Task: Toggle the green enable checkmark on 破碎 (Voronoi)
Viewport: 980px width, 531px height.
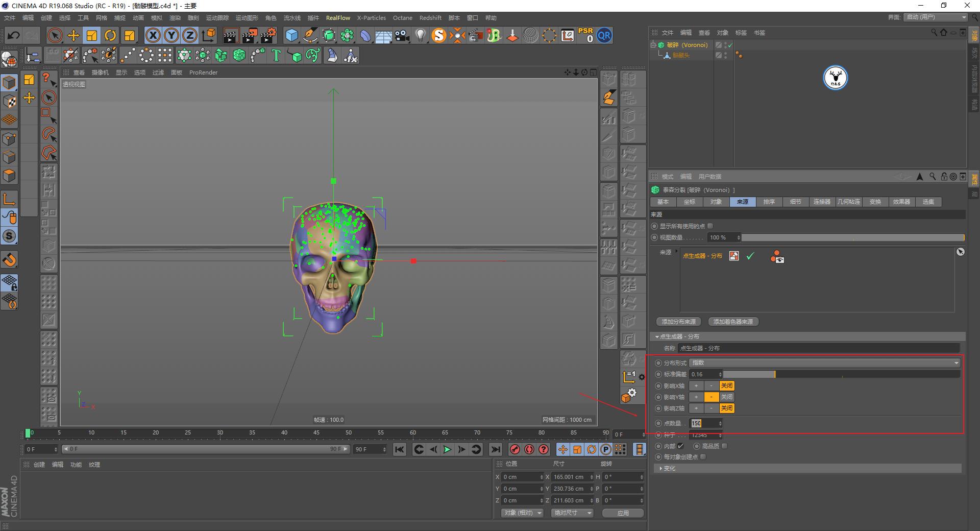Action: 730,45
